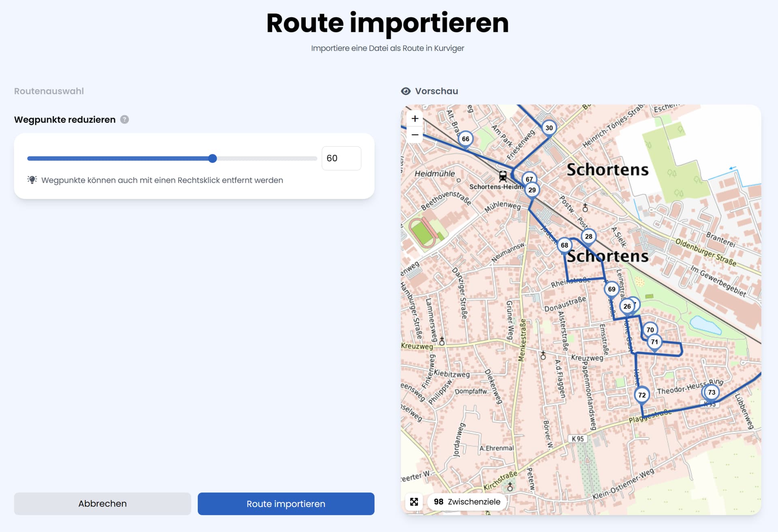Click the 98 Zwischenziele badge
778x532 pixels.
pos(467,502)
